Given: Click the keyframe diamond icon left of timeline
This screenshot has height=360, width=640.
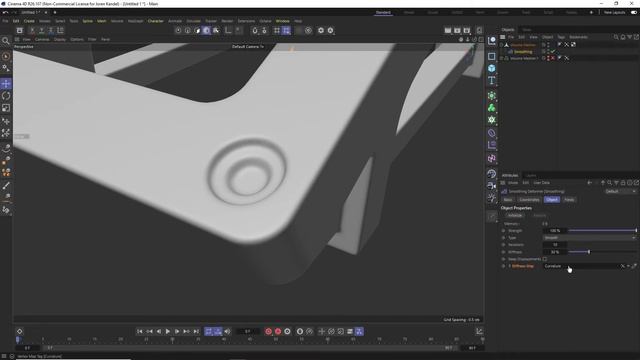Looking at the screenshot, I should click(19, 331).
